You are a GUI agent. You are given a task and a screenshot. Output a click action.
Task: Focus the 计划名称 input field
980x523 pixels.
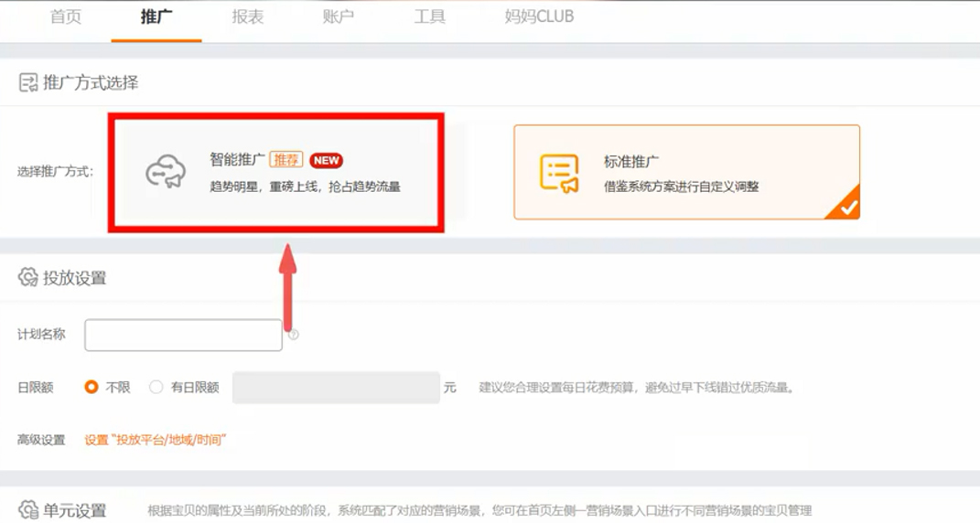pos(183,335)
